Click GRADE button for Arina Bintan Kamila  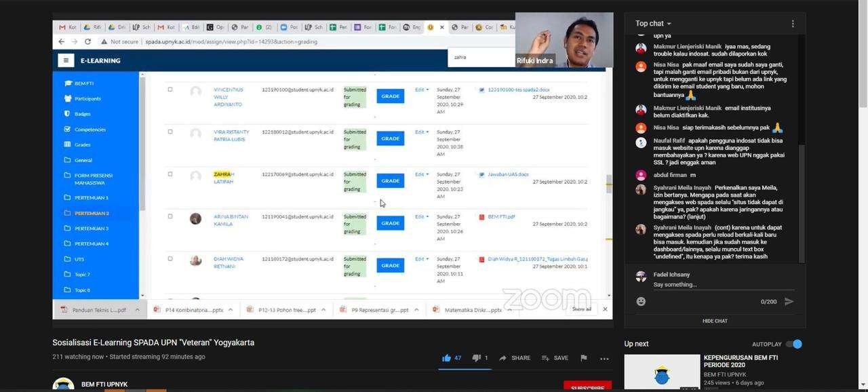click(391, 223)
